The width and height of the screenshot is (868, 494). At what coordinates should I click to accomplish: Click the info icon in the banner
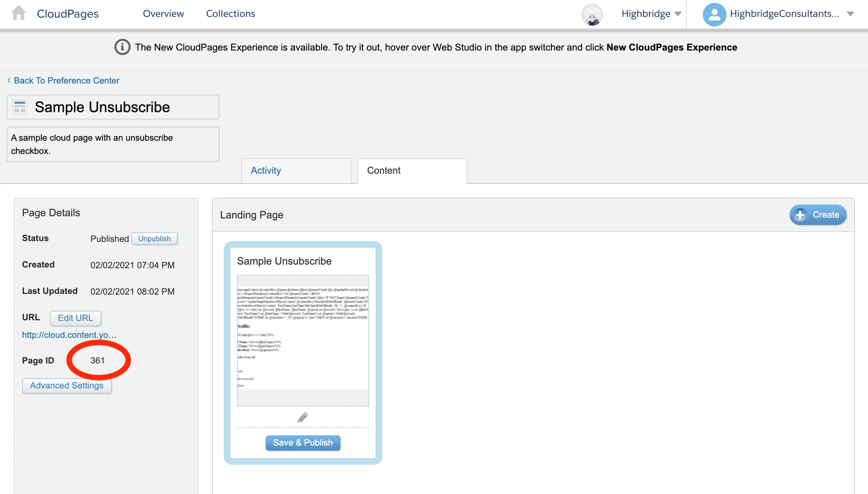122,47
